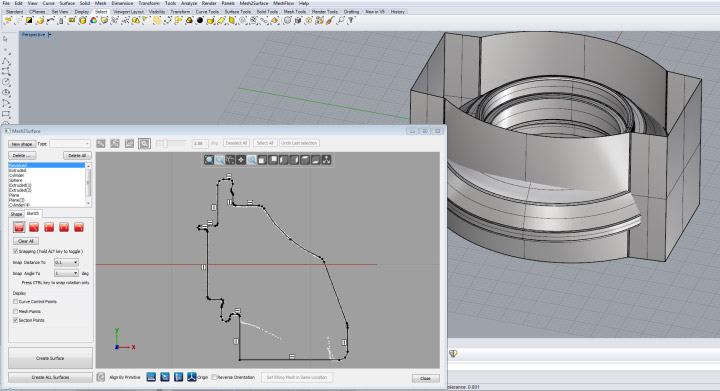Open the Mesh2Surface menu in menu bar
The width and height of the screenshot is (720, 391).
pos(254,3)
